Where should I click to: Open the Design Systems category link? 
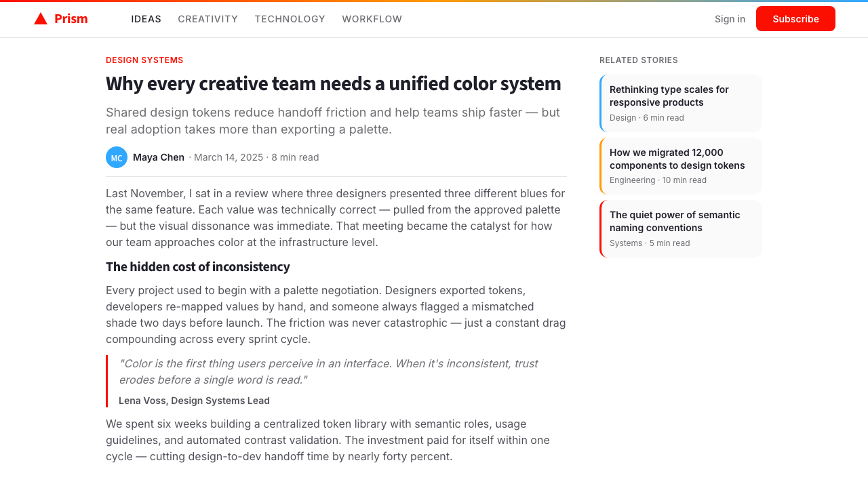coord(144,60)
